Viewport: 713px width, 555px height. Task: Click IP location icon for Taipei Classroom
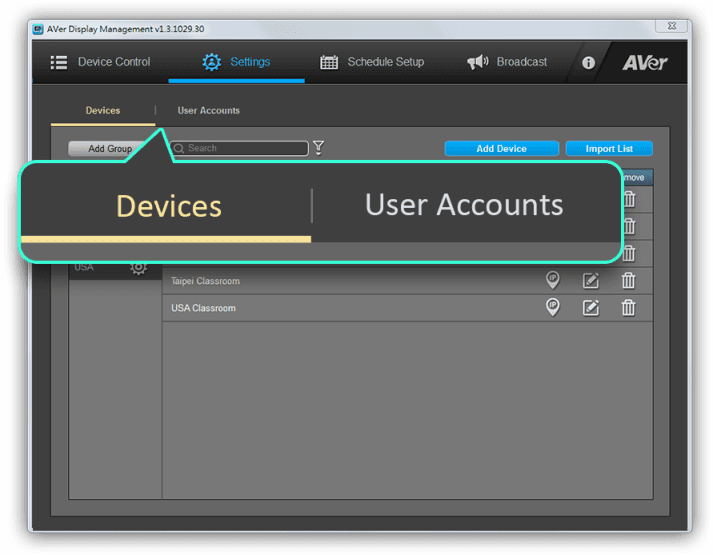(x=552, y=280)
